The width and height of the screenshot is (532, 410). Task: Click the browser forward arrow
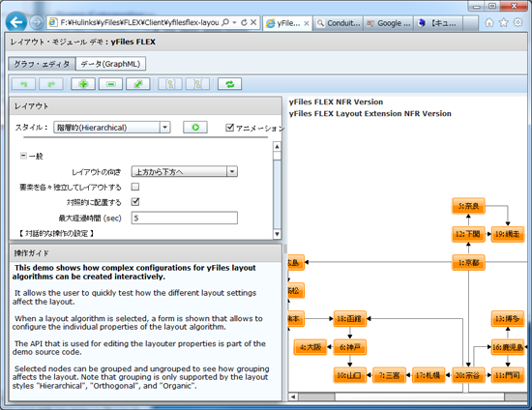tap(37, 22)
